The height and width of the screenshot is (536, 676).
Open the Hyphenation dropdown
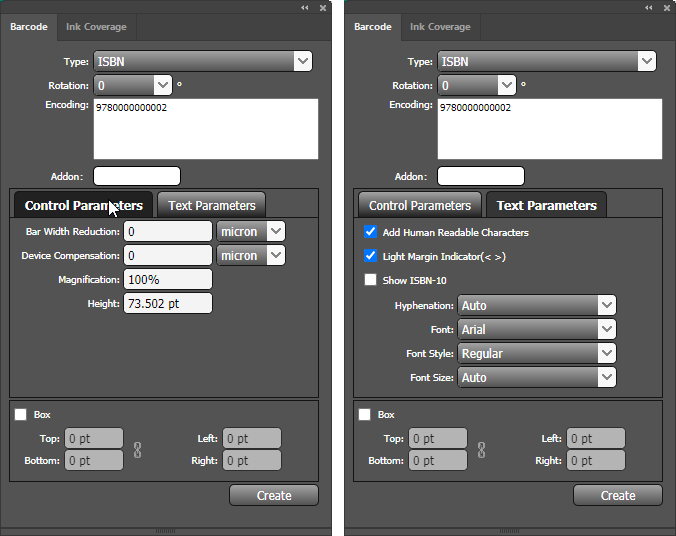coord(536,305)
